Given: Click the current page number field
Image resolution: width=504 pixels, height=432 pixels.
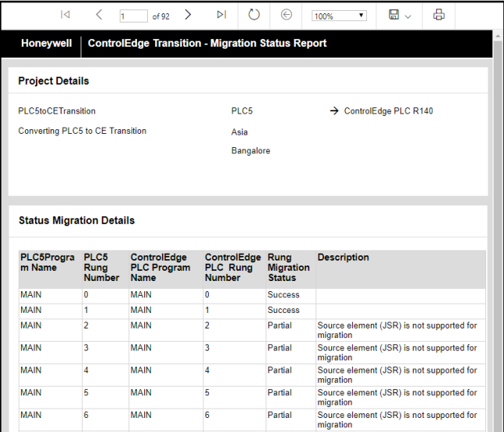Looking at the screenshot, I should point(133,16).
